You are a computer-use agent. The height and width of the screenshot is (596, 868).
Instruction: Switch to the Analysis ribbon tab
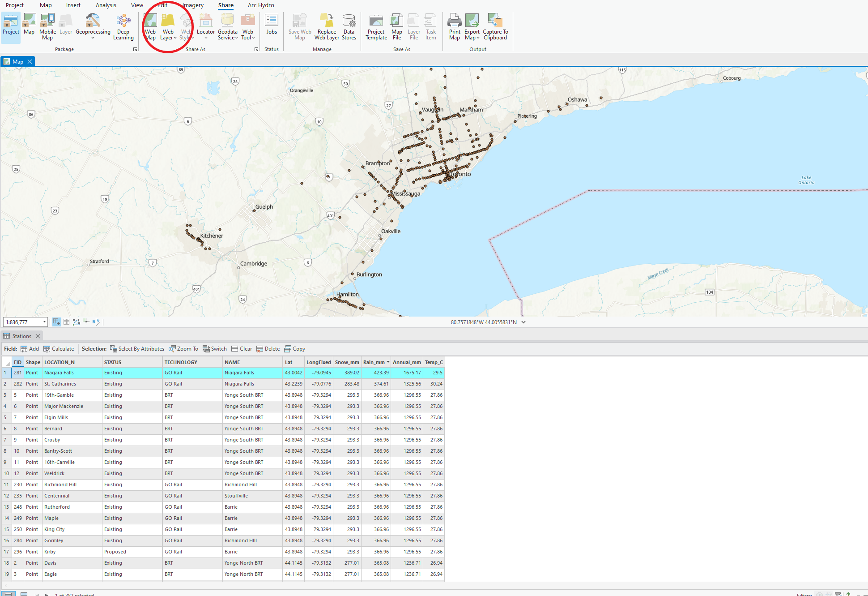(106, 5)
